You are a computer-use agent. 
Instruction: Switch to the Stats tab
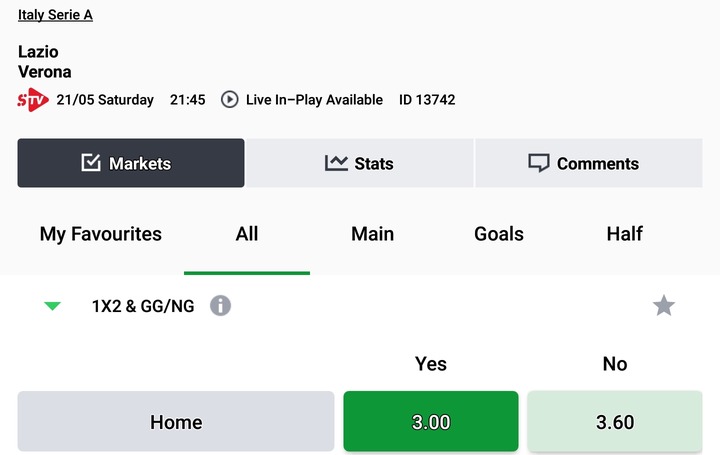point(360,163)
